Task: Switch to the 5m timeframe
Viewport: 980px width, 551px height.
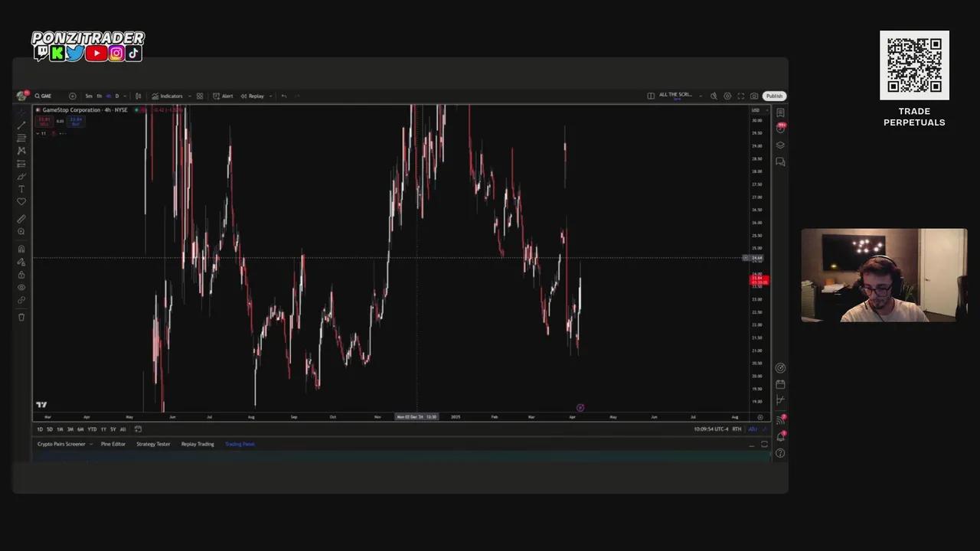Action: tap(89, 96)
